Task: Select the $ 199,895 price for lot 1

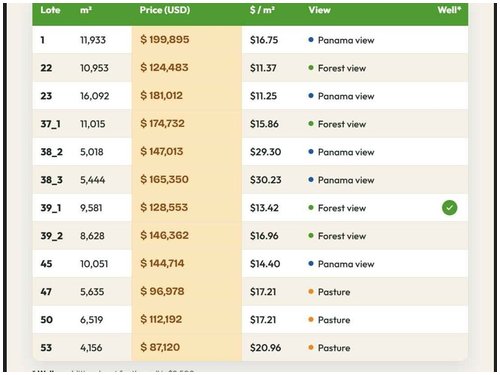Action: [165, 40]
